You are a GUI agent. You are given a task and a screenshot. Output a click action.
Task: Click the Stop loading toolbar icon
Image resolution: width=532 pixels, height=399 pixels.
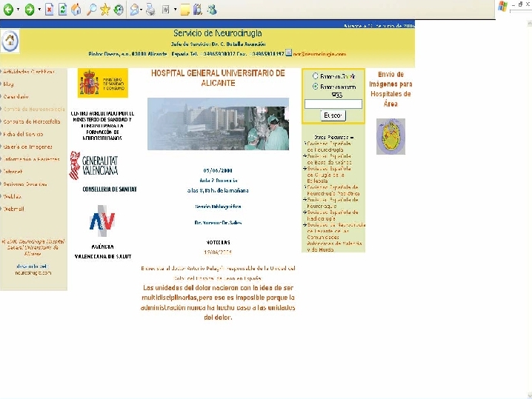tap(49, 10)
